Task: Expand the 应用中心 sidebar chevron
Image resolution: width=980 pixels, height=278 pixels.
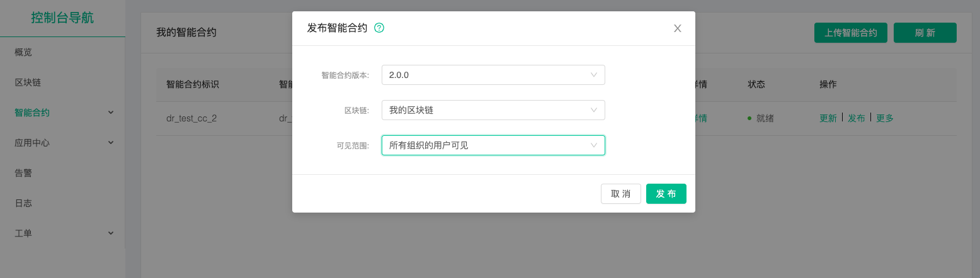Action: tap(111, 143)
